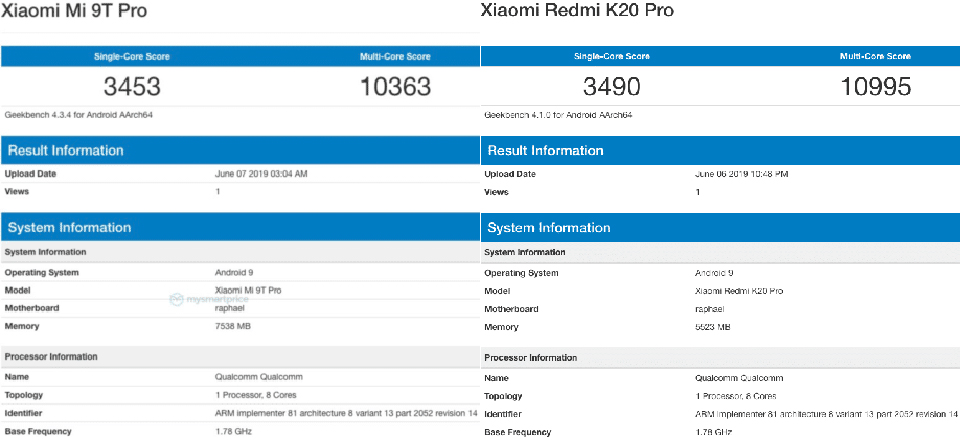The height and width of the screenshot is (440, 960).
Task: Click Name label in Redmi K20 Pro panel
Action: click(x=497, y=378)
